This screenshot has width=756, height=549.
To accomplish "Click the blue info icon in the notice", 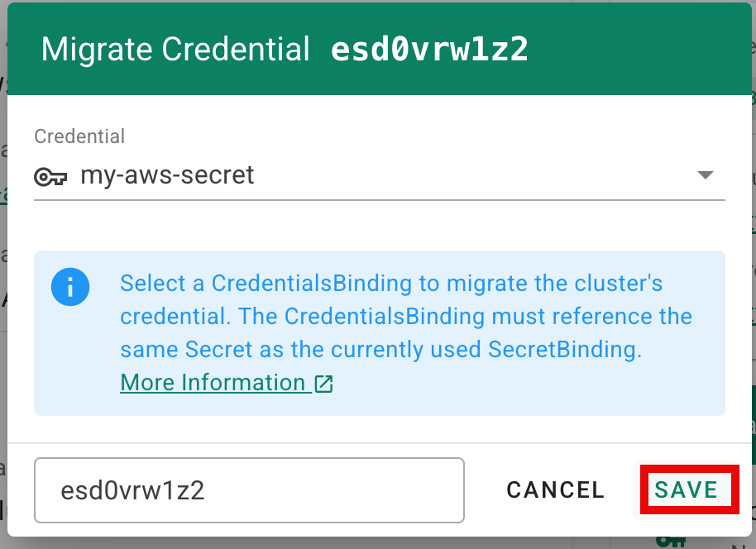I will (70, 287).
